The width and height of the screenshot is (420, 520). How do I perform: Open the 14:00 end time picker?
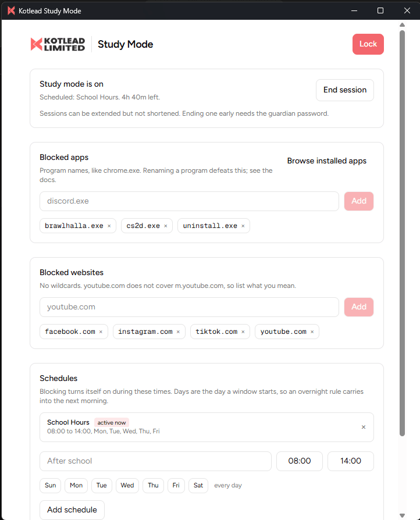click(x=351, y=461)
